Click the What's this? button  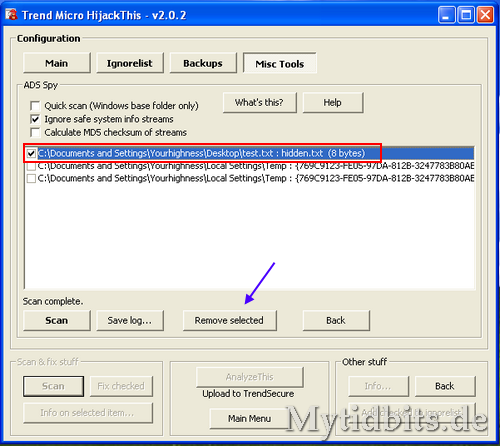(259, 102)
